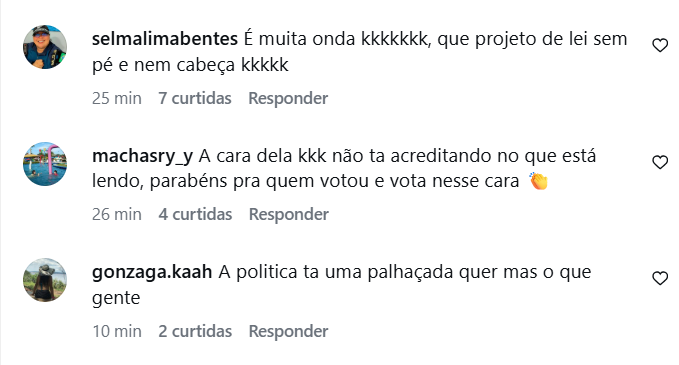
Task: Visit gonzaga.kaah username link
Action: click(152, 273)
